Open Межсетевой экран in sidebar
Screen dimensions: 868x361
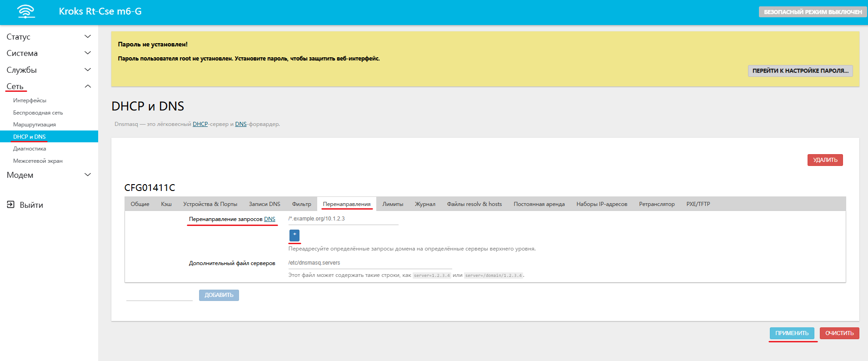[38, 161]
